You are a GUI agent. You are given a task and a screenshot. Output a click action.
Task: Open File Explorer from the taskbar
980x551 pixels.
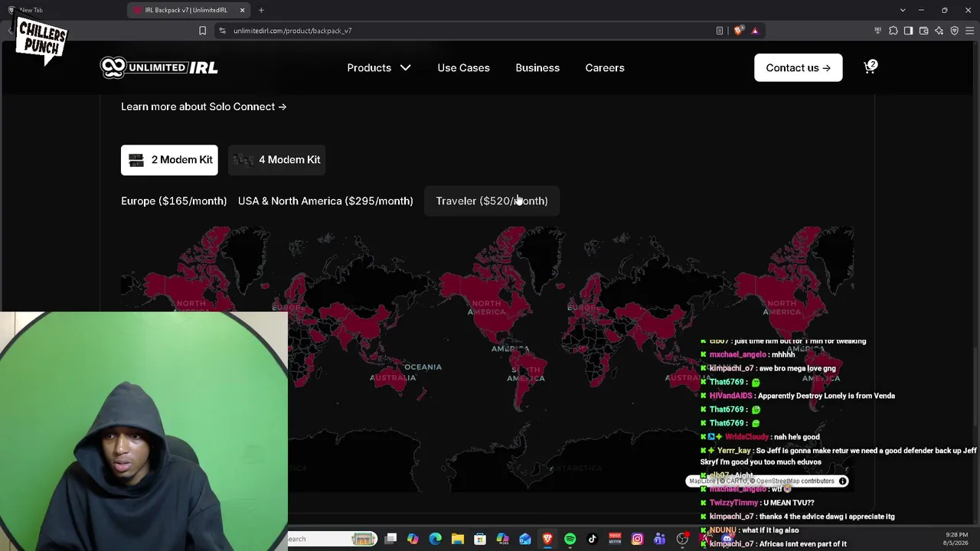click(457, 539)
